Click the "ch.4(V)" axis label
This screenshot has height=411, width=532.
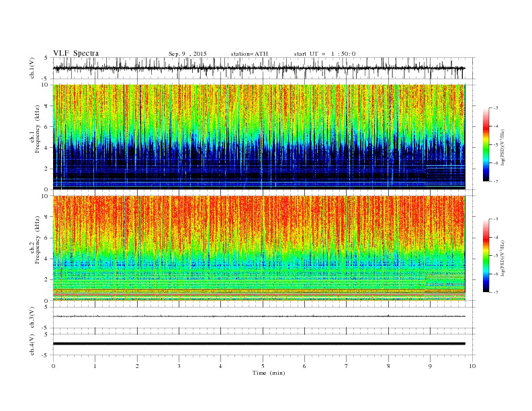(32, 345)
